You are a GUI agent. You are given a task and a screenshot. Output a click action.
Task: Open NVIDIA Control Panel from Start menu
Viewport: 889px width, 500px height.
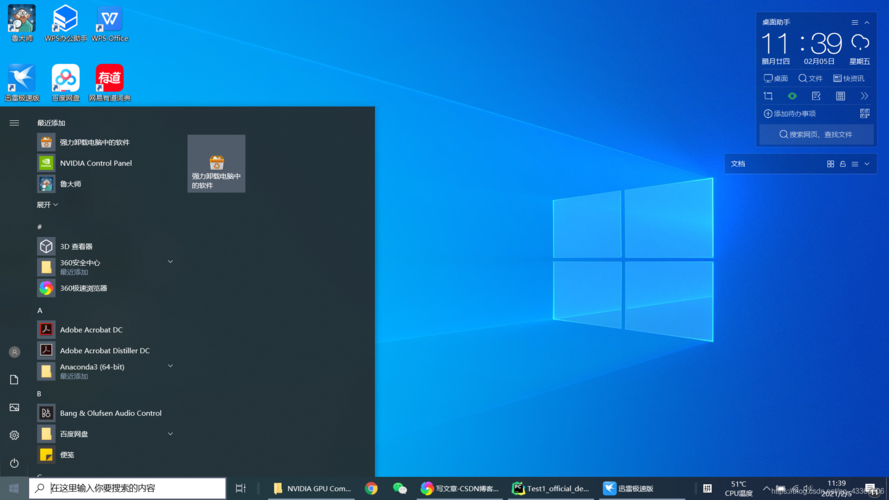click(x=94, y=163)
